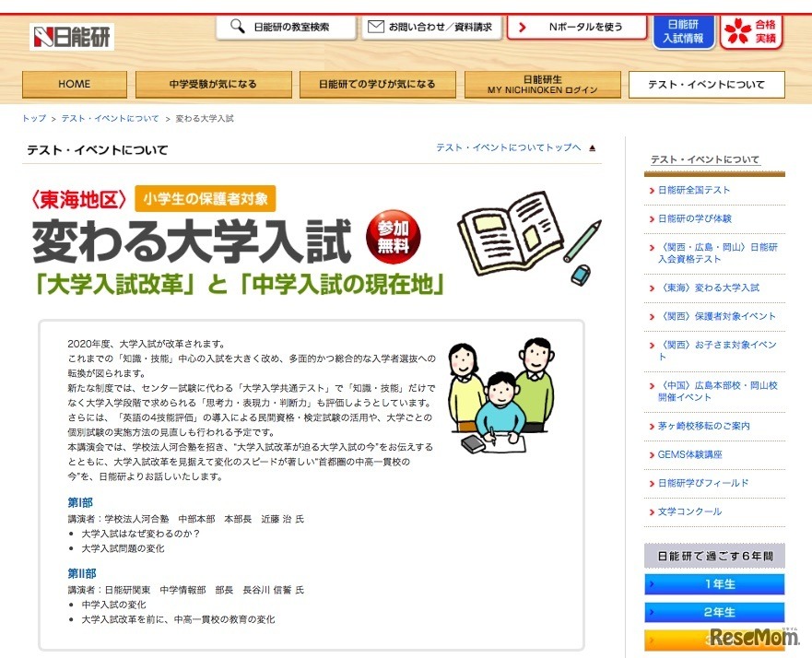Click the 1年生 blue button
The image size is (812, 658).
714,584
